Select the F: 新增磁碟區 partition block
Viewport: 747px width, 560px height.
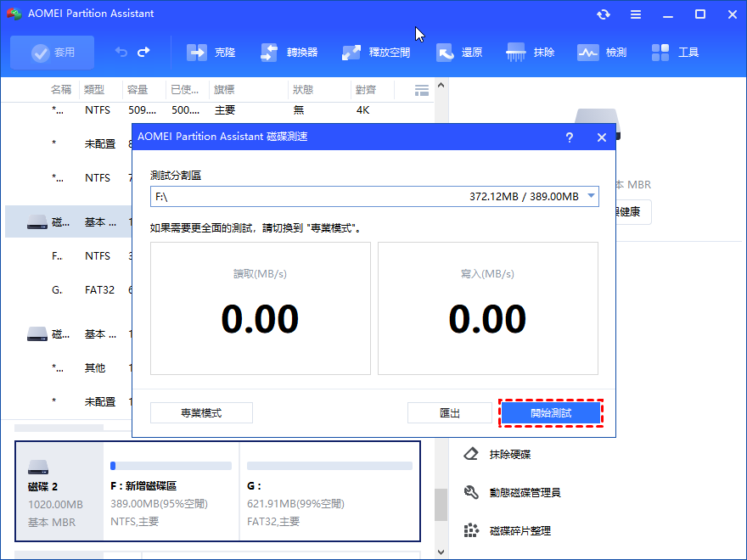[171, 491]
